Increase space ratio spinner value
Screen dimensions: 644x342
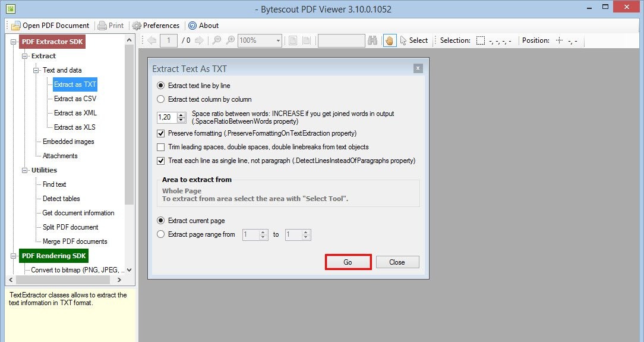(x=181, y=115)
